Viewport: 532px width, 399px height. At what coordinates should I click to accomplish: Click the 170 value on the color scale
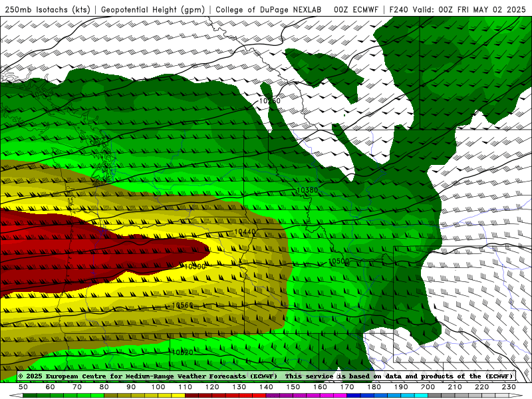click(x=347, y=387)
